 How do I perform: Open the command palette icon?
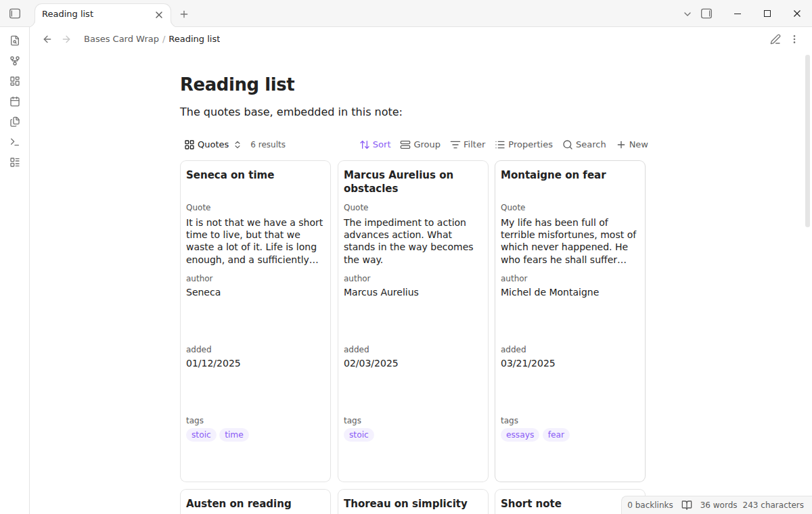[15, 142]
